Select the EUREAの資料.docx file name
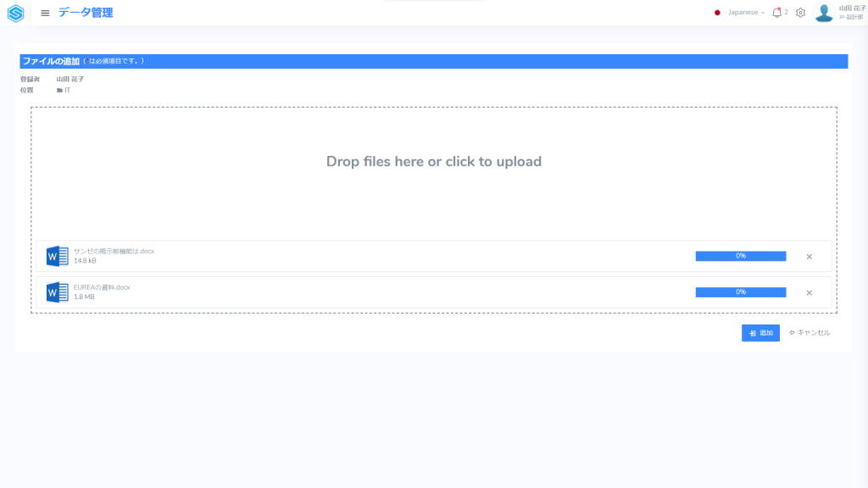 (x=102, y=288)
